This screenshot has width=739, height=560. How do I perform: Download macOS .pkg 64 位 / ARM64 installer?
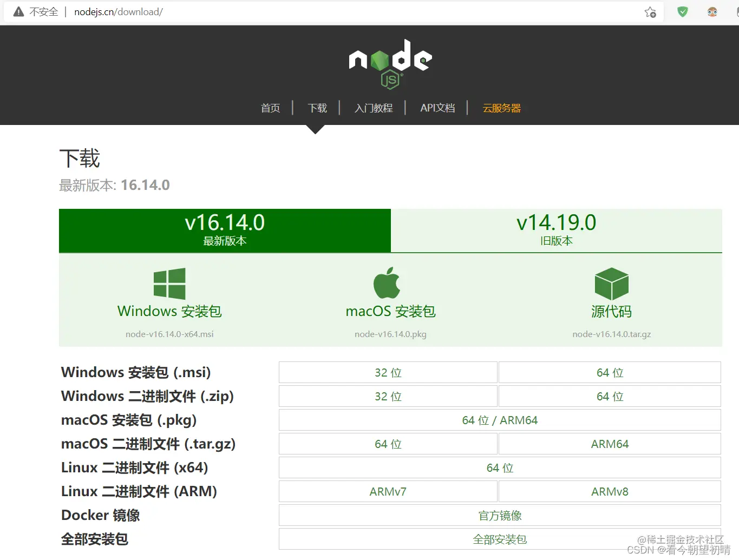[500, 420]
